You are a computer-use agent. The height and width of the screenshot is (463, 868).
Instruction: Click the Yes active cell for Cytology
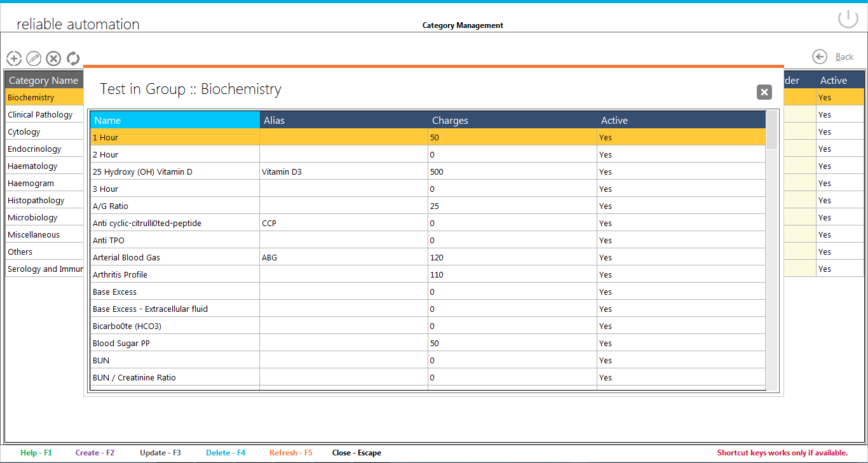click(840, 131)
